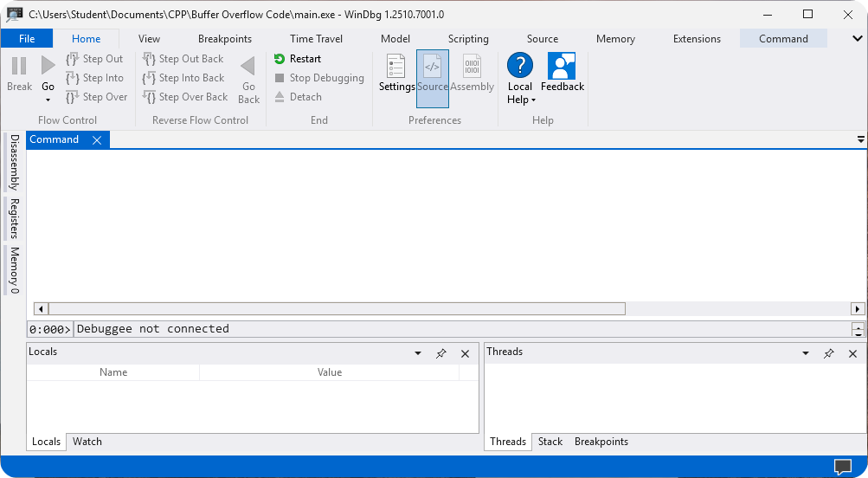This screenshot has height=478, width=868.
Task: Open the Local Help dropdown
Action: [x=520, y=100]
